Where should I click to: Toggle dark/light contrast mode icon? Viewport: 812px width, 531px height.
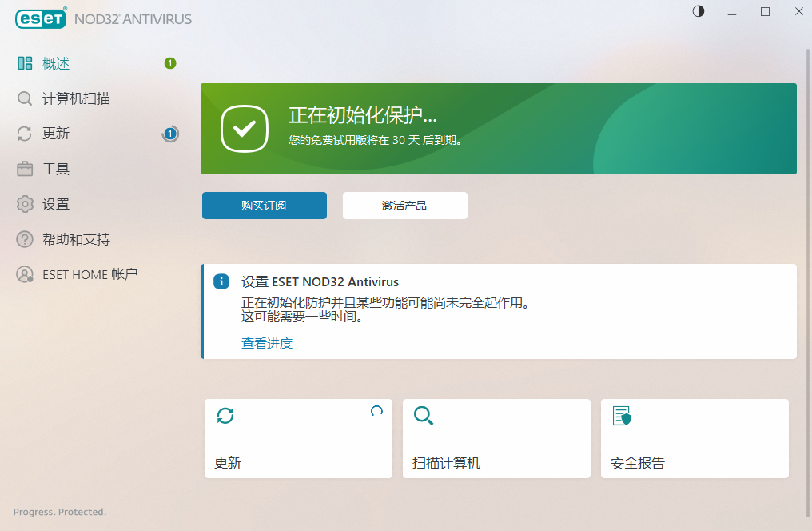698,11
